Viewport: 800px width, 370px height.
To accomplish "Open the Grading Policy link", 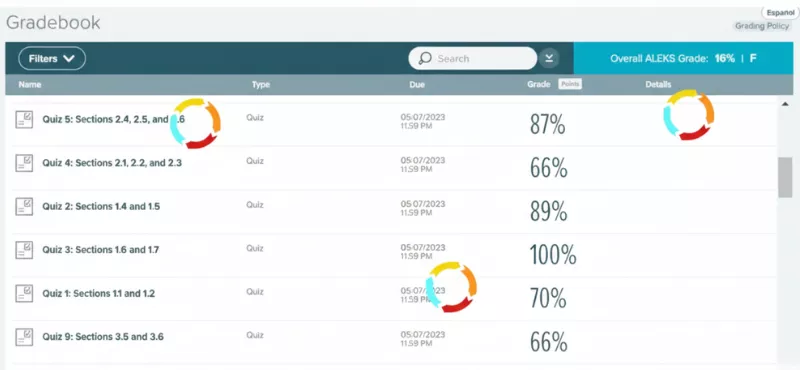I will [x=762, y=26].
